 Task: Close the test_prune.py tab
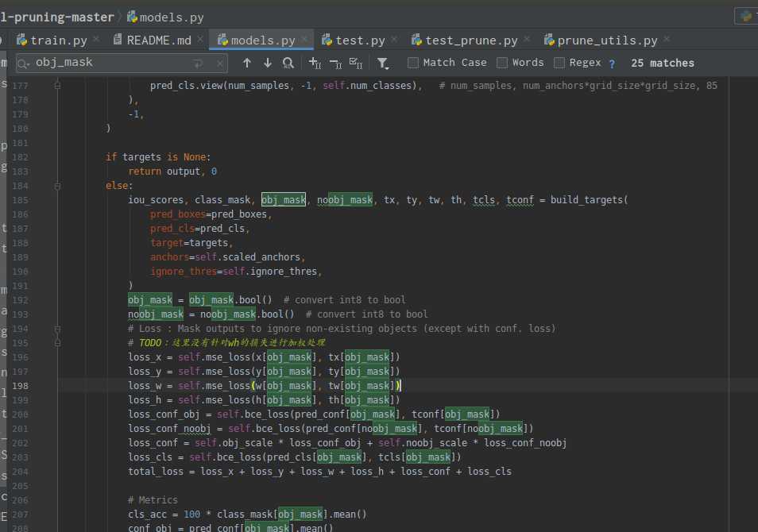527,39
